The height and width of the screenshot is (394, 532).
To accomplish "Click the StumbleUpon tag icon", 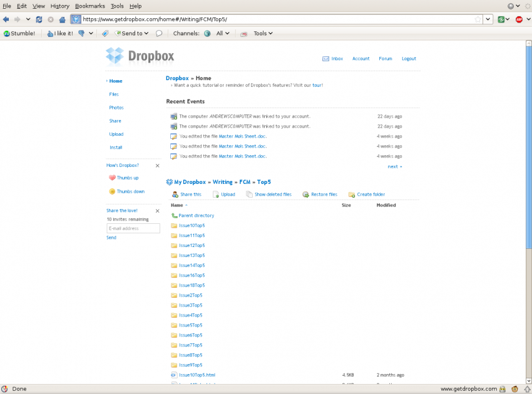I will pyautogui.click(x=106, y=33).
